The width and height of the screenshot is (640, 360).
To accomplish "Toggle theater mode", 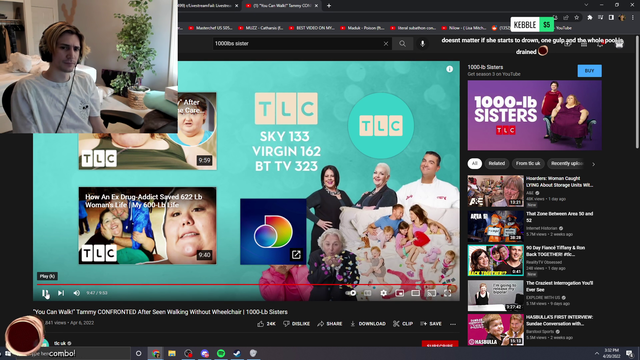I will [x=416, y=293].
